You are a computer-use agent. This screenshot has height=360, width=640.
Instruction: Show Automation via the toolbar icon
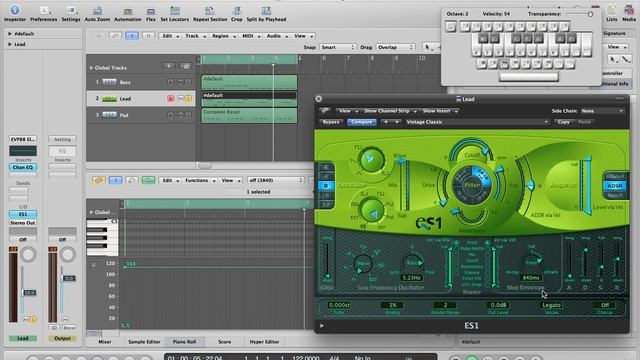pyautogui.click(x=127, y=13)
